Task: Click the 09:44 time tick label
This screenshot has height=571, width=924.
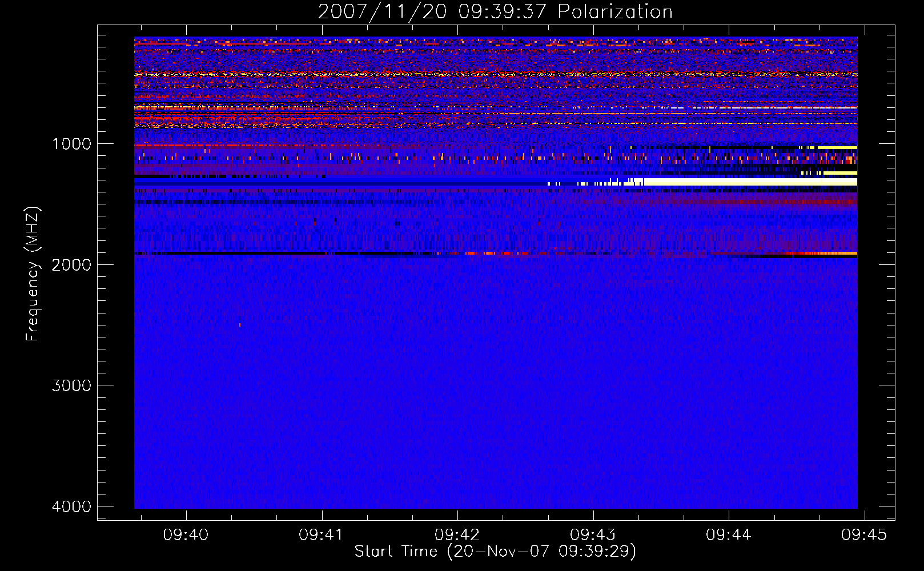Action: [729, 534]
